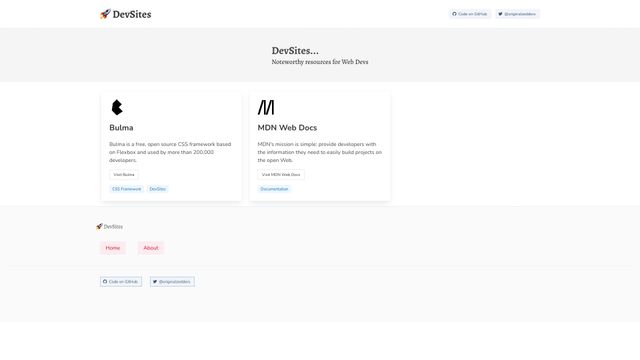Click the DevSites rocket logo in header
640x360 pixels.
(125, 14)
